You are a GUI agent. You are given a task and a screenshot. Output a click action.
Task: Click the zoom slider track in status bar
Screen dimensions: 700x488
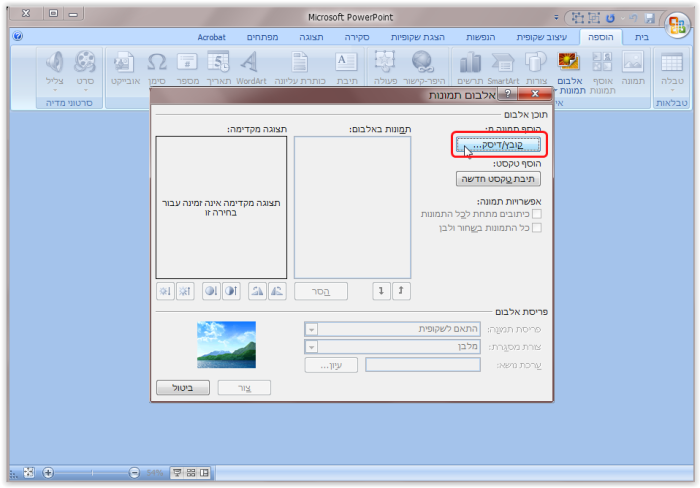(x=90, y=472)
